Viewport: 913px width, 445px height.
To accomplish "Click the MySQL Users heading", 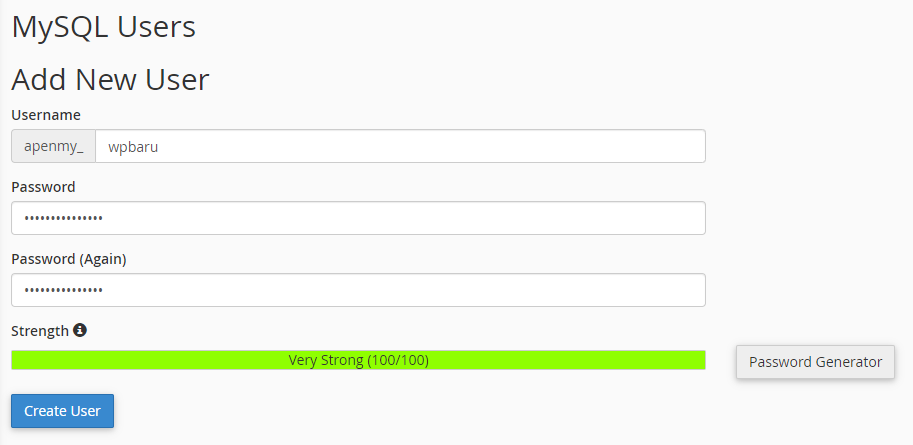I will (x=103, y=27).
